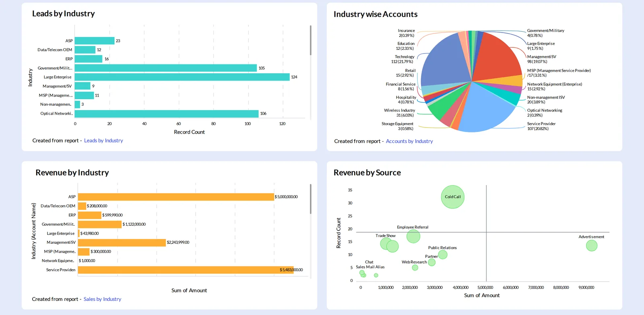Open the Accounts by Industry report link
Viewport: 644px width, 315px height.
[x=409, y=141]
